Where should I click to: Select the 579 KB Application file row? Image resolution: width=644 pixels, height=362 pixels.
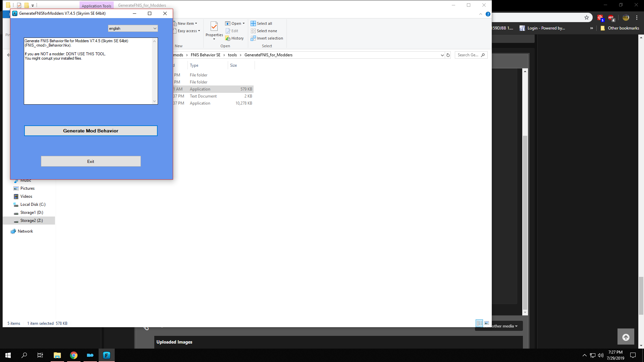coord(213,89)
